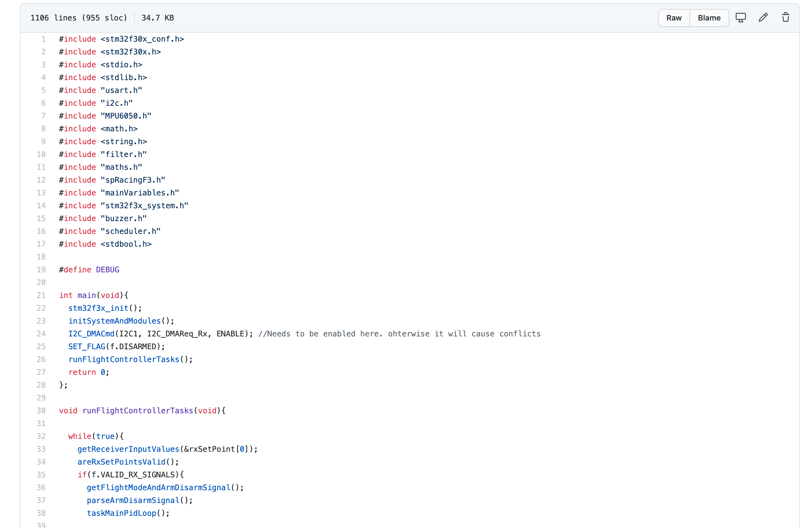Click initSystemAndModules function call
Image resolution: width=812 pixels, height=528 pixels.
pyautogui.click(x=114, y=321)
